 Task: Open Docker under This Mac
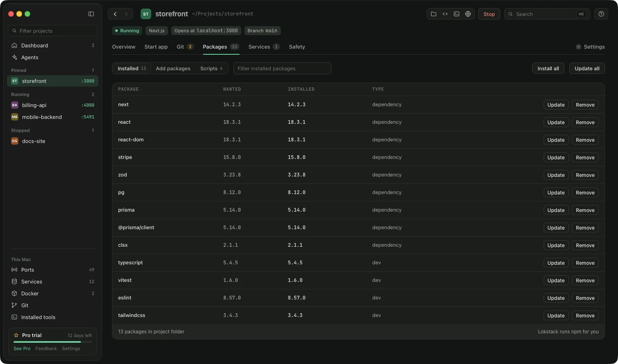[53, 293]
